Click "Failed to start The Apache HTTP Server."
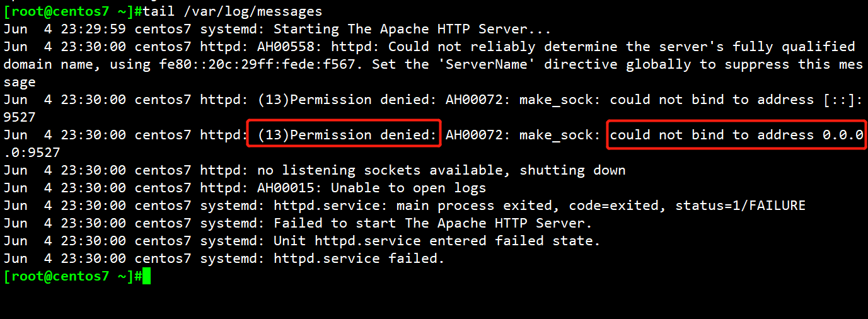Viewport: 868px width, 319px height. 432,223
